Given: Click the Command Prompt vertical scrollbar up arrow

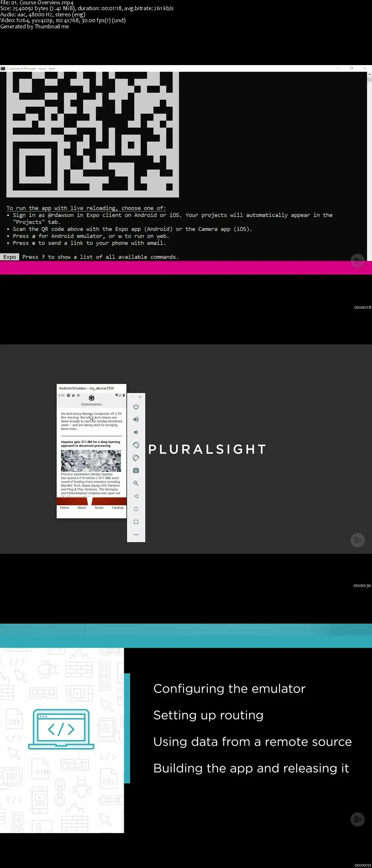Looking at the screenshot, I should [369, 74].
